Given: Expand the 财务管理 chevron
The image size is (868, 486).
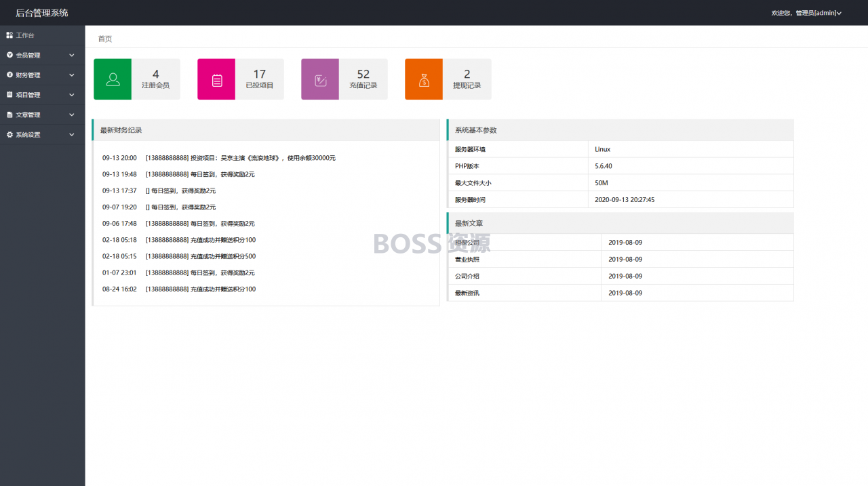Looking at the screenshot, I should (x=72, y=75).
